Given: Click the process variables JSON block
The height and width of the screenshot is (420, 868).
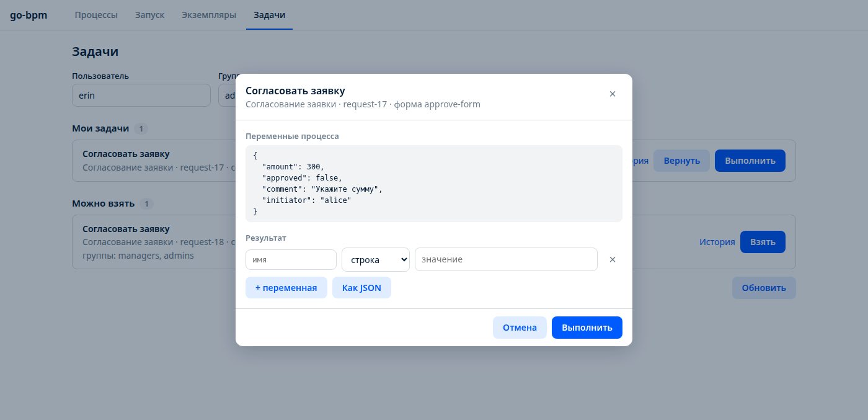Looking at the screenshot, I should pos(434,184).
